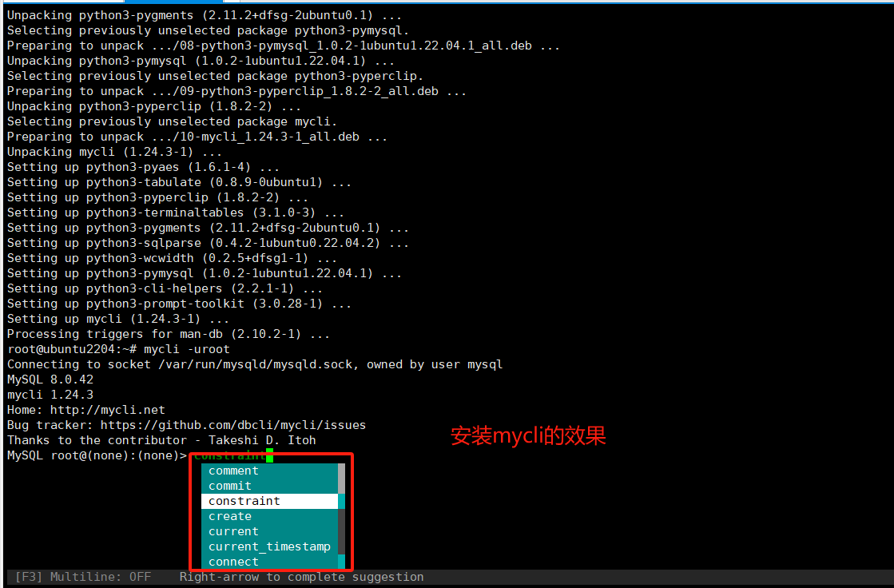The height and width of the screenshot is (588, 894).
Task: Click 'Setting up python3-pygments' line
Action: [x=208, y=228]
